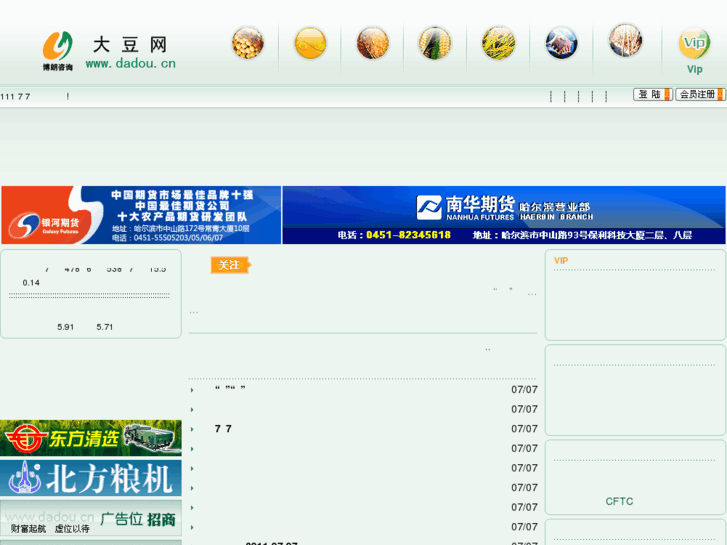The image size is (727, 545).
Task: Click the 大豆网 site title
Action: [130, 45]
